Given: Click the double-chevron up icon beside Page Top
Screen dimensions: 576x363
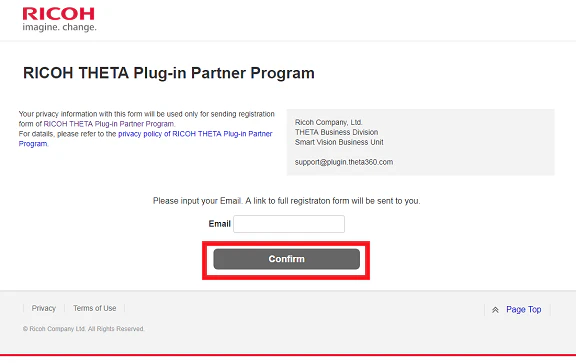Looking at the screenshot, I should click(495, 310).
